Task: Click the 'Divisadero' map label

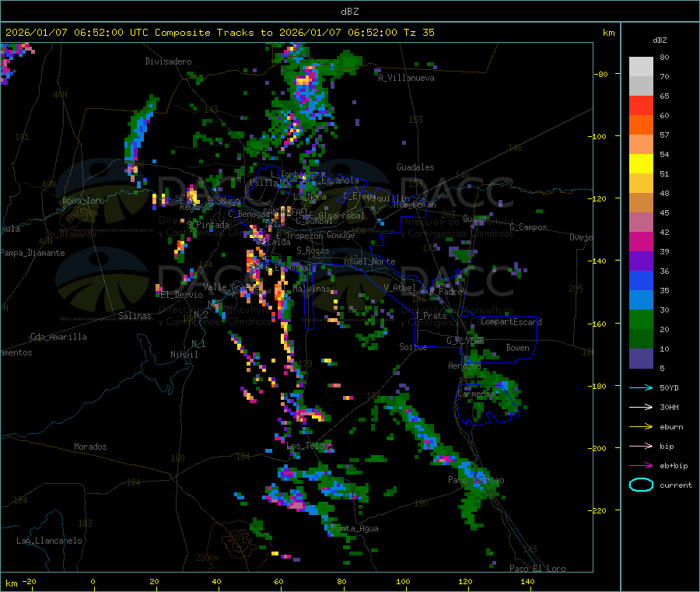Action: click(168, 61)
